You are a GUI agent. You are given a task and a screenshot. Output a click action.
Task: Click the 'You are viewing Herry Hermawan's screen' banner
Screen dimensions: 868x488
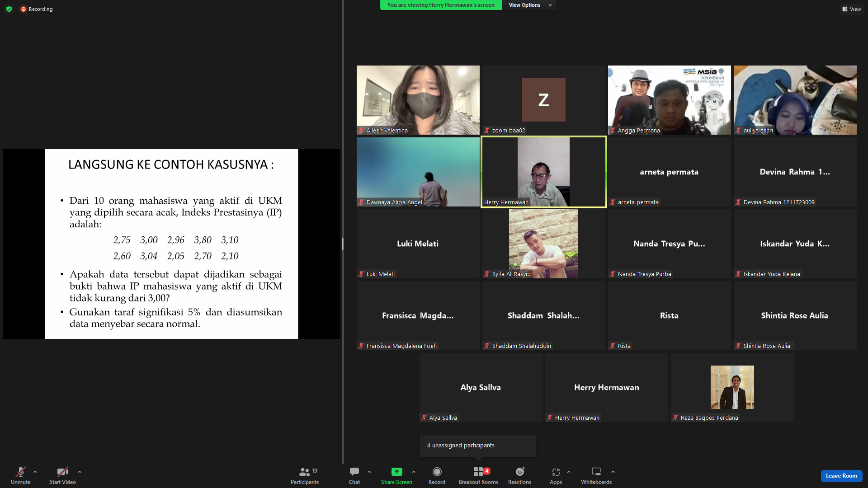[x=441, y=5]
